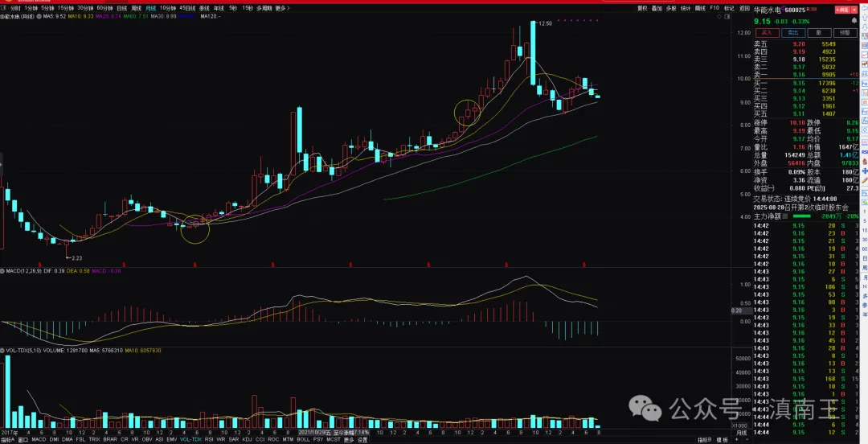This screenshot has width=868, height=444.
Task: Click the 买一 price 9.15
Action: [x=799, y=83]
